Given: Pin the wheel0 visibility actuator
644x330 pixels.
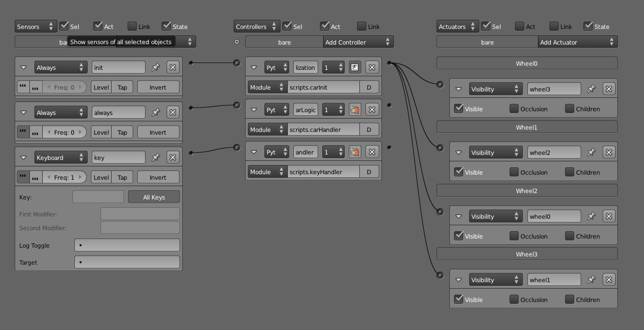Looking at the screenshot, I should (x=591, y=216).
